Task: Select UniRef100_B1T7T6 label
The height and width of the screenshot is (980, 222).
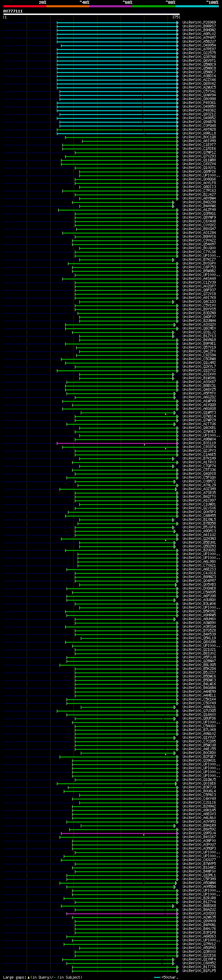Action: 199,967
